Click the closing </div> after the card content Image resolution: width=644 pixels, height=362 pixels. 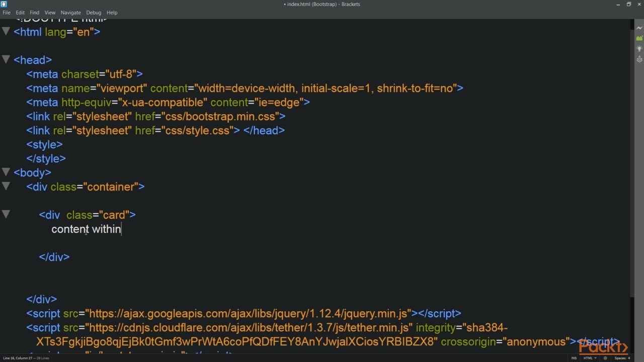click(x=54, y=257)
